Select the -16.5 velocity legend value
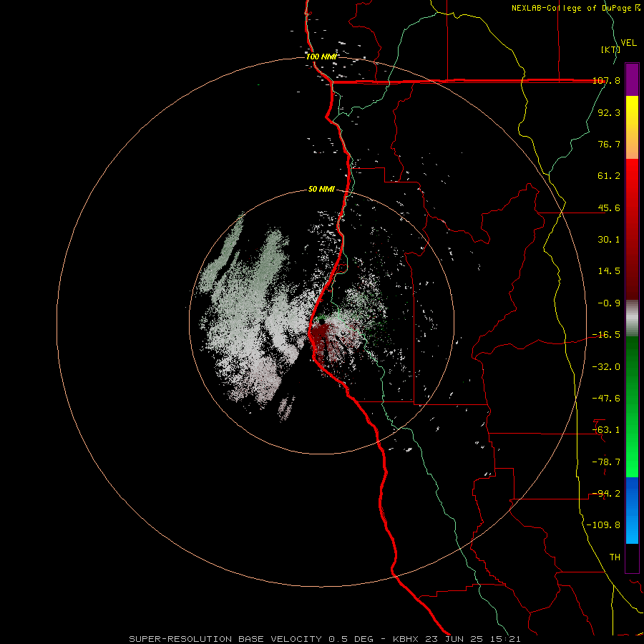644x644 pixels. (606, 335)
